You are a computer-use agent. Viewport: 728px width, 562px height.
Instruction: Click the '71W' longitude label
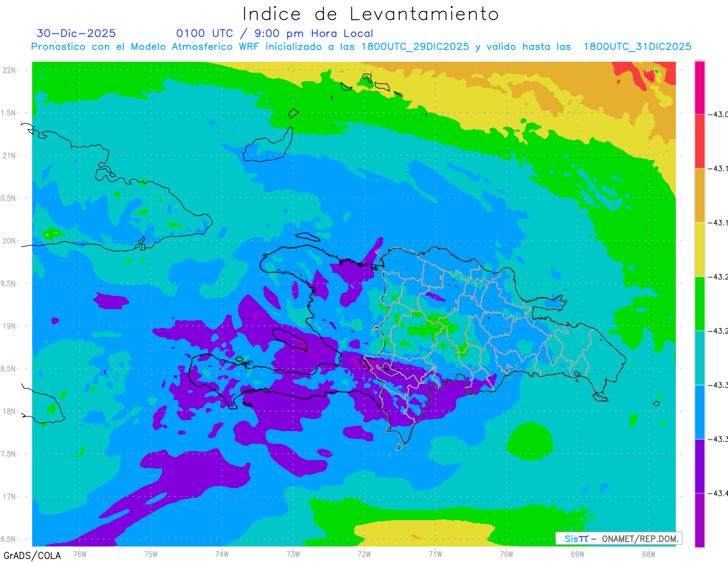point(435,554)
